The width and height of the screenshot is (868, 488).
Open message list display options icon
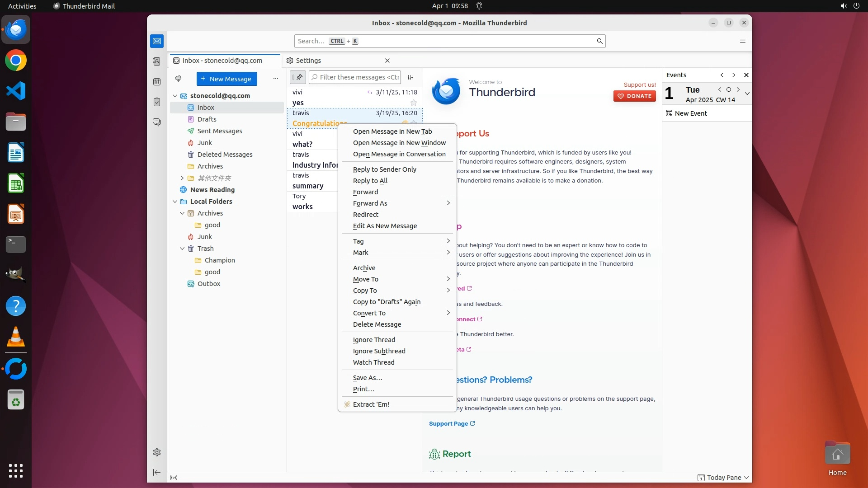pos(410,77)
